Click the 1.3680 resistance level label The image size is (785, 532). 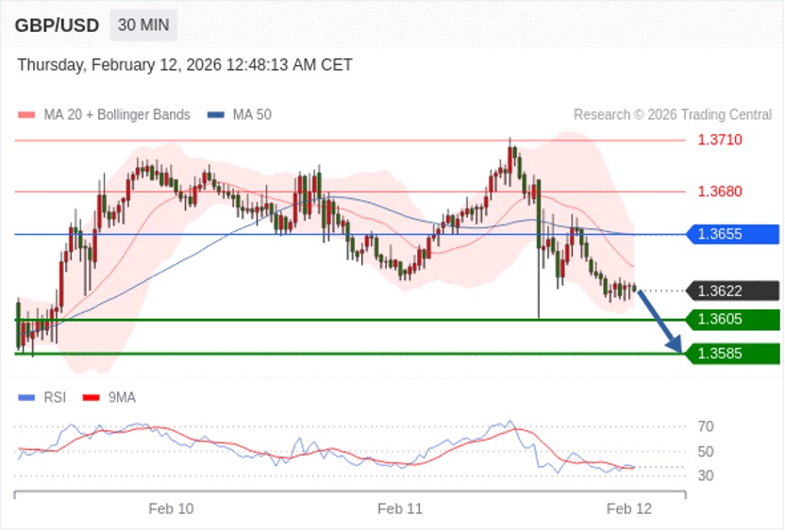720,191
